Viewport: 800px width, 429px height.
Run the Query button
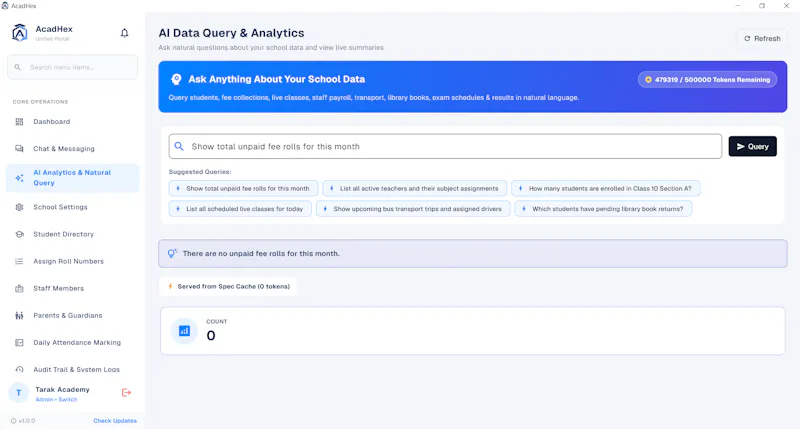point(753,146)
